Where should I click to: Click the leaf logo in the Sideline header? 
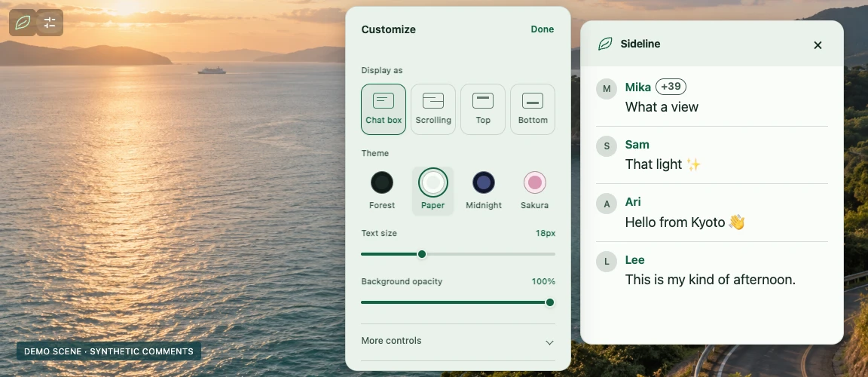(605, 44)
